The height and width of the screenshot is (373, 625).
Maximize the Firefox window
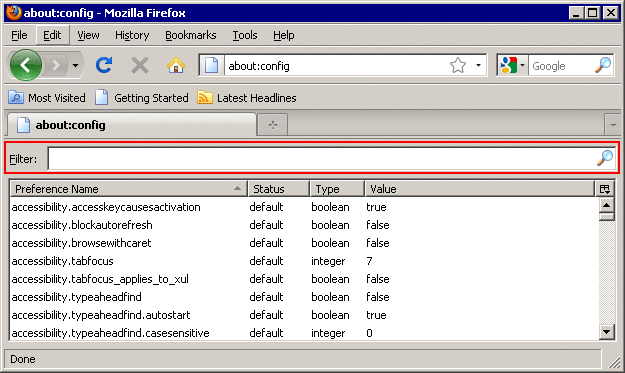(x=593, y=13)
